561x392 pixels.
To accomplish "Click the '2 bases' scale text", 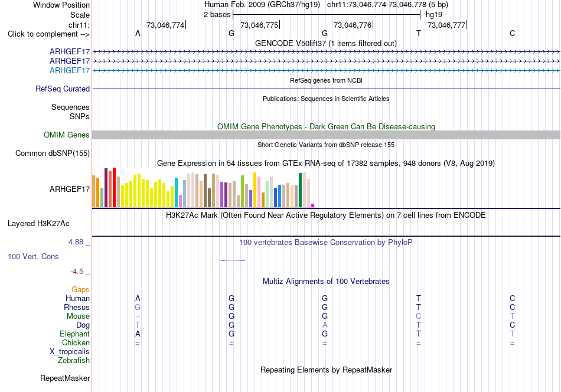I will point(217,15).
